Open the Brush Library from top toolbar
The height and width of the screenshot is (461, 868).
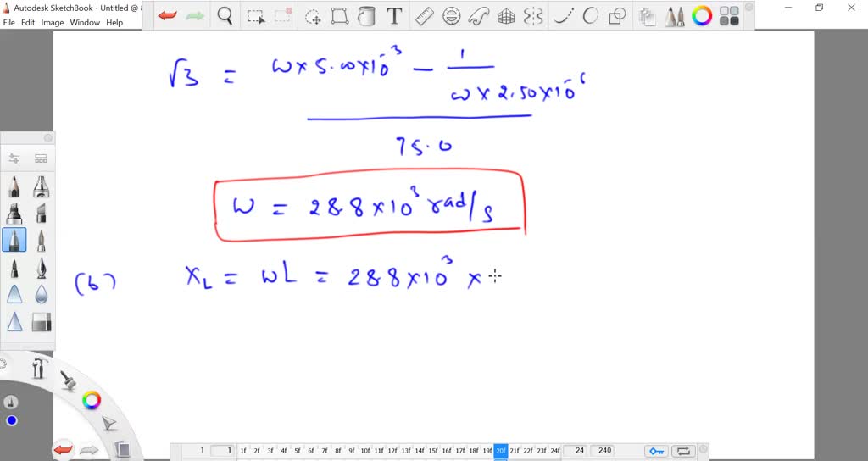(675, 16)
